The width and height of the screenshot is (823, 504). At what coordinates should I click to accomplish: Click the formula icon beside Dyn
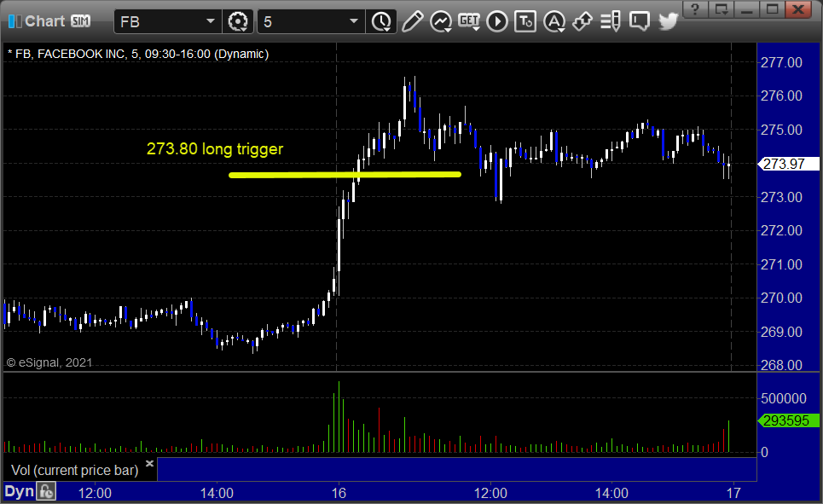(x=46, y=492)
